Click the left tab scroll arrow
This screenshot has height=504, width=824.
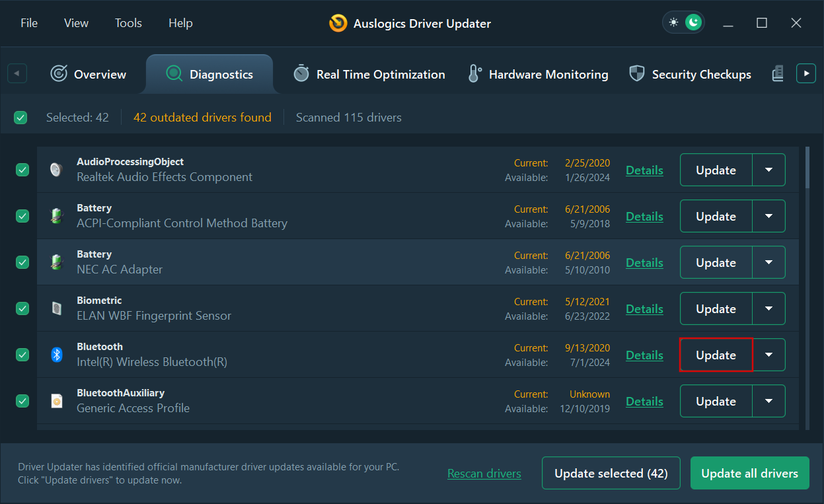pyautogui.click(x=17, y=73)
